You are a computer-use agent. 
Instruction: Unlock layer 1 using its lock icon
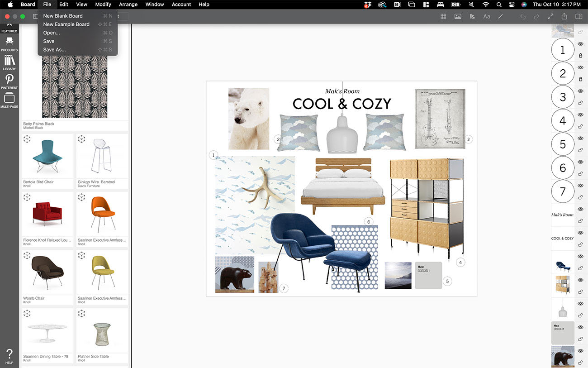click(580, 56)
